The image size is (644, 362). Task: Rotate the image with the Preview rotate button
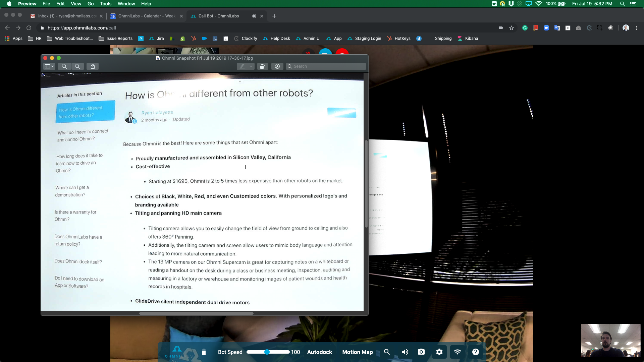pos(262,66)
